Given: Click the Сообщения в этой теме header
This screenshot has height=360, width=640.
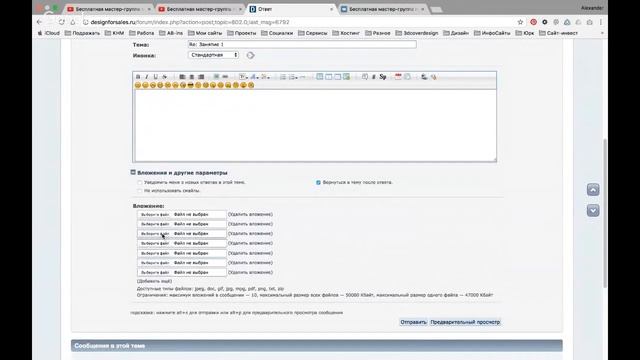Looking at the screenshot, I should pos(317,345).
